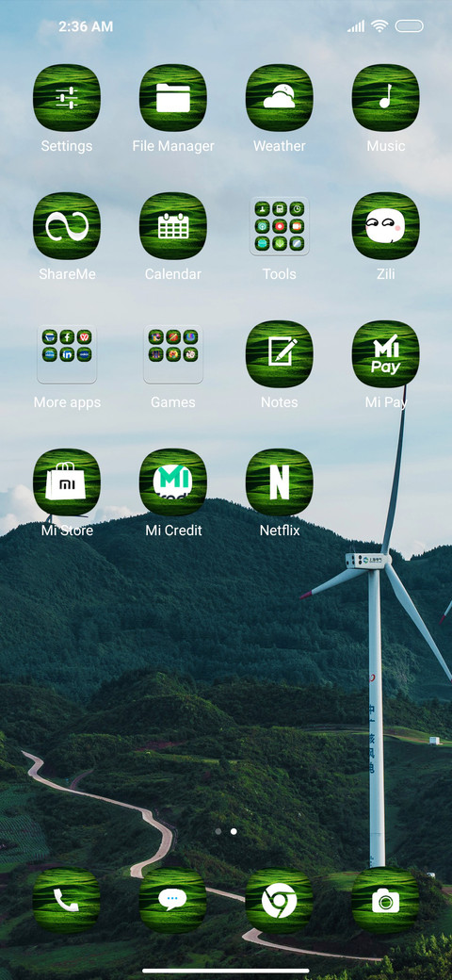Tap the "Mi Credit" label text
The width and height of the screenshot is (452, 980).
(173, 531)
